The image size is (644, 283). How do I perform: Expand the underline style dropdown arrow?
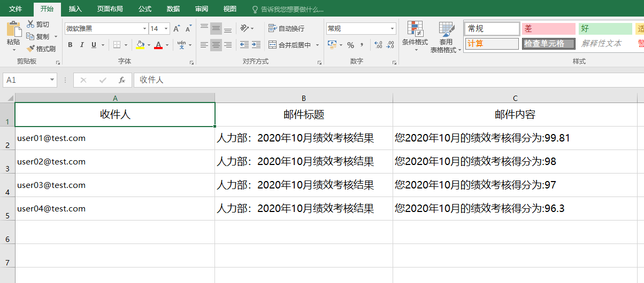tap(103, 45)
